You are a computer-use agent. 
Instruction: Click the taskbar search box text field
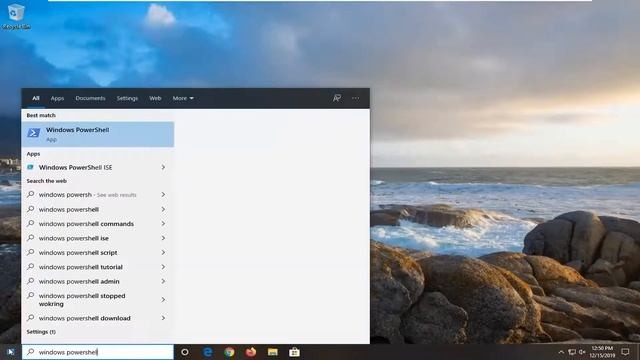click(98, 352)
